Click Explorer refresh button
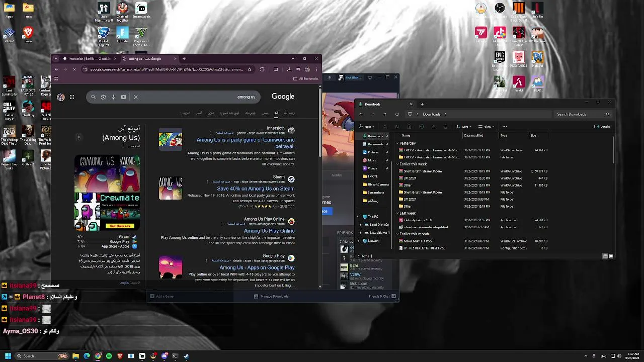 397,114
